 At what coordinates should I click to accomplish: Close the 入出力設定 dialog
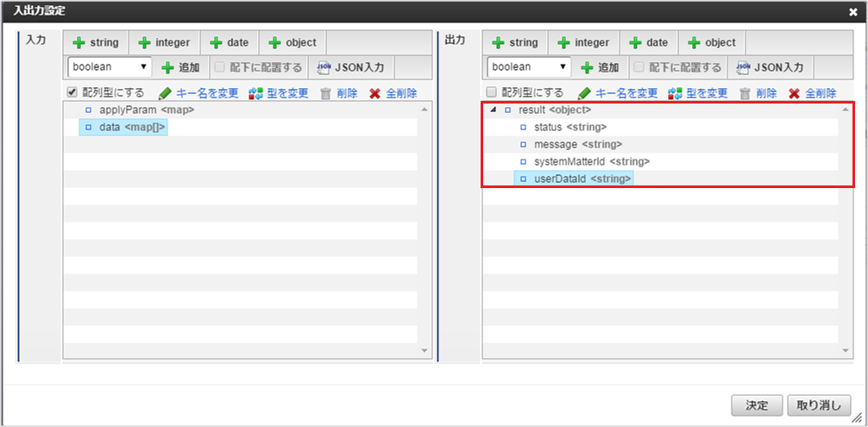853,11
